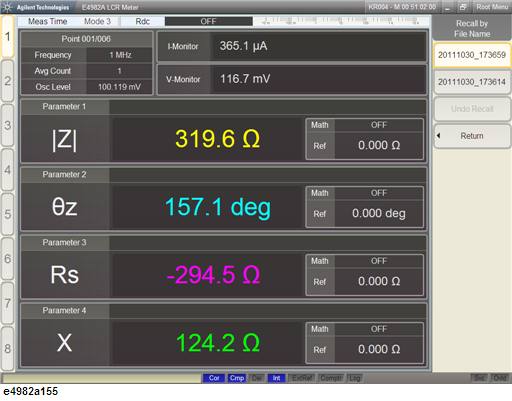Viewport: 512px width, 401px height.
Task: Click the Parameter 2 label
Action: (64, 175)
